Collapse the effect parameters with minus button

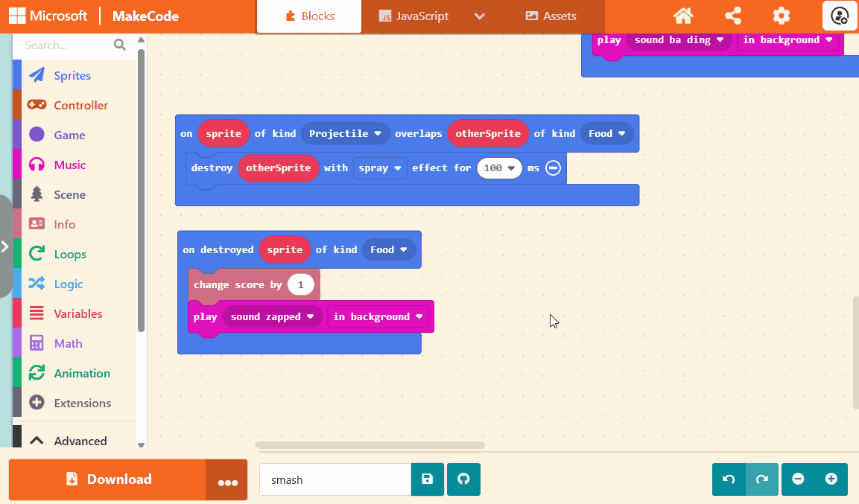coord(553,168)
